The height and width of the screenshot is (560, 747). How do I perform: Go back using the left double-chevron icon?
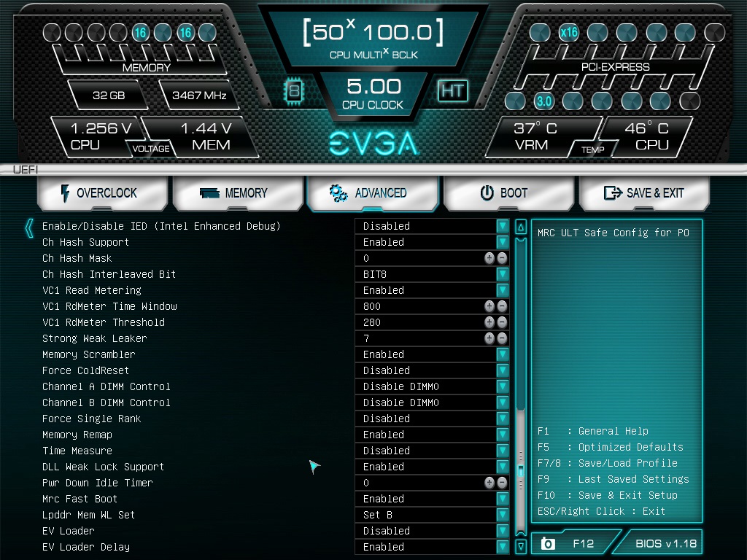pyautogui.click(x=29, y=228)
